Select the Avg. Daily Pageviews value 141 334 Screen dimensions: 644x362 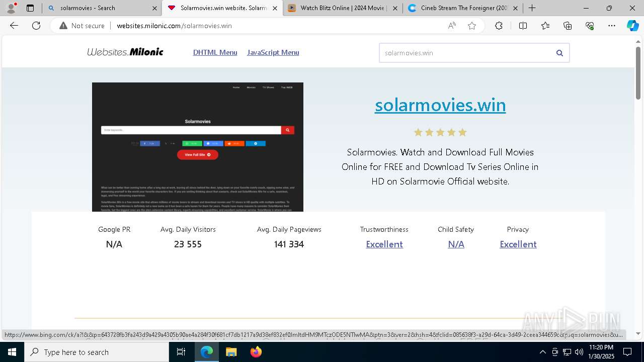(x=289, y=244)
